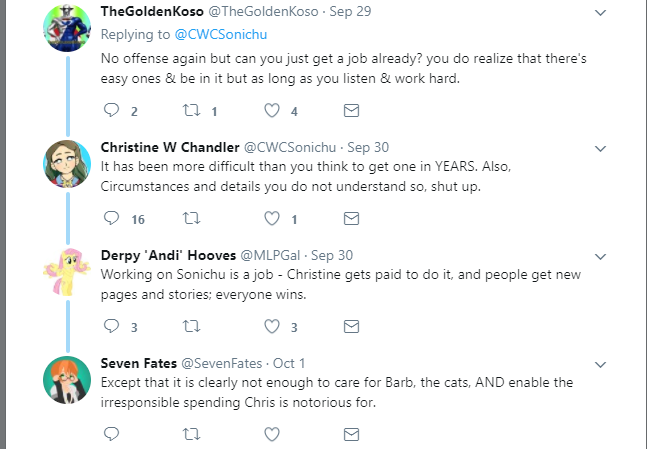
Task: View Seven Fates profile avatar
Action: click(x=67, y=380)
